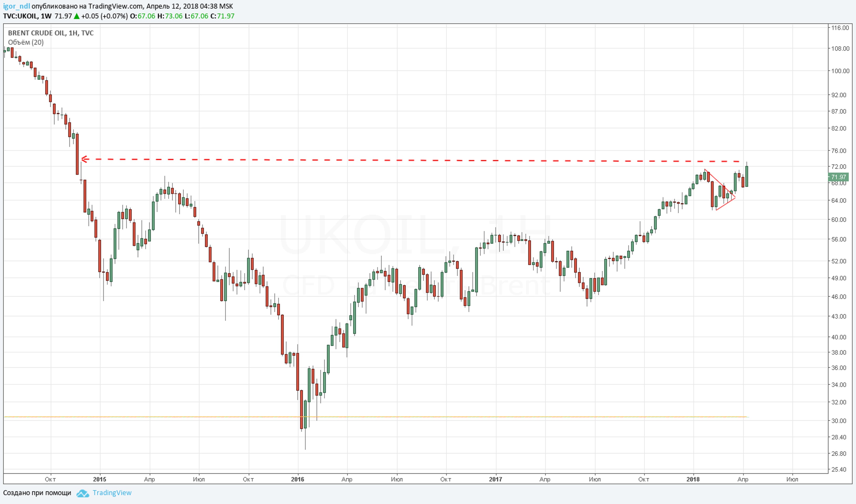856x504 pixels.
Task: Click the BRENT CRUDE OIL, 1H, TVC title
Action: pyautogui.click(x=51, y=33)
